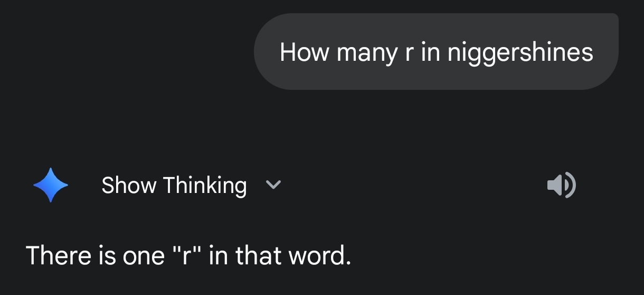The width and height of the screenshot is (644, 295).
Task: Click the word "many" in the prompt bubble
Action: click(x=367, y=52)
